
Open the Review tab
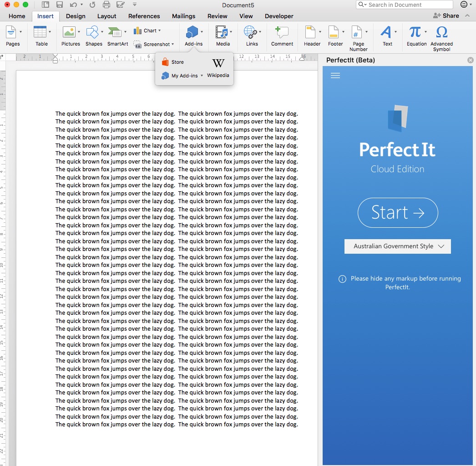click(218, 16)
